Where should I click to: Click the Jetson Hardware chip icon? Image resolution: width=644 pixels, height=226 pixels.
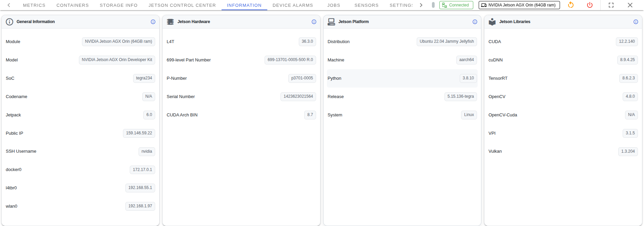click(170, 22)
